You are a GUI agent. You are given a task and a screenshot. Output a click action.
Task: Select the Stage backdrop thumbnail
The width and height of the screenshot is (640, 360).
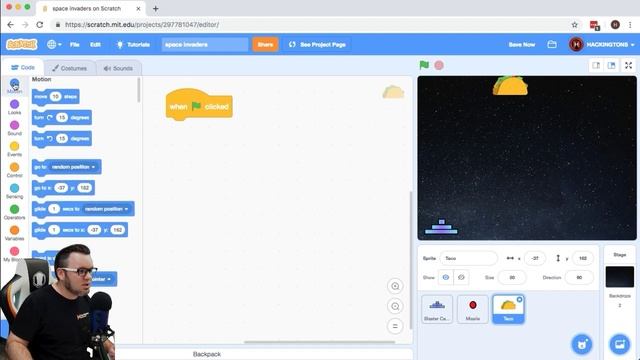pyautogui.click(x=620, y=276)
